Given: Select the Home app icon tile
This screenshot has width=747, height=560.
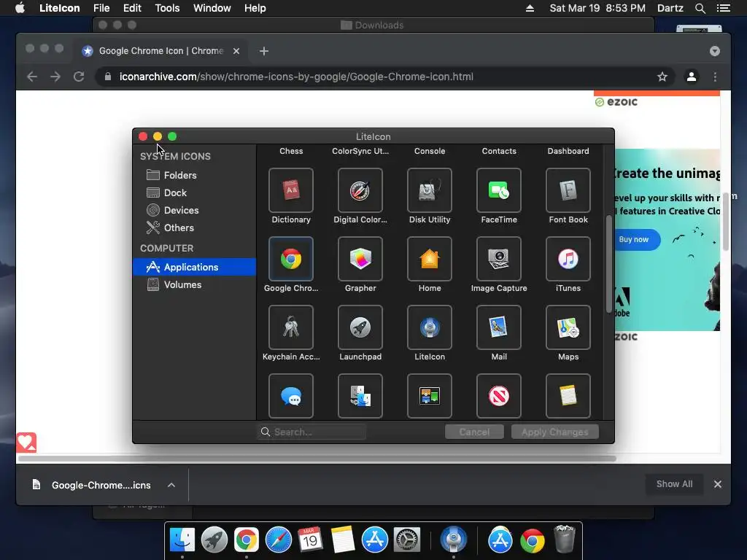Looking at the screenshot, I should click(429, 259).
